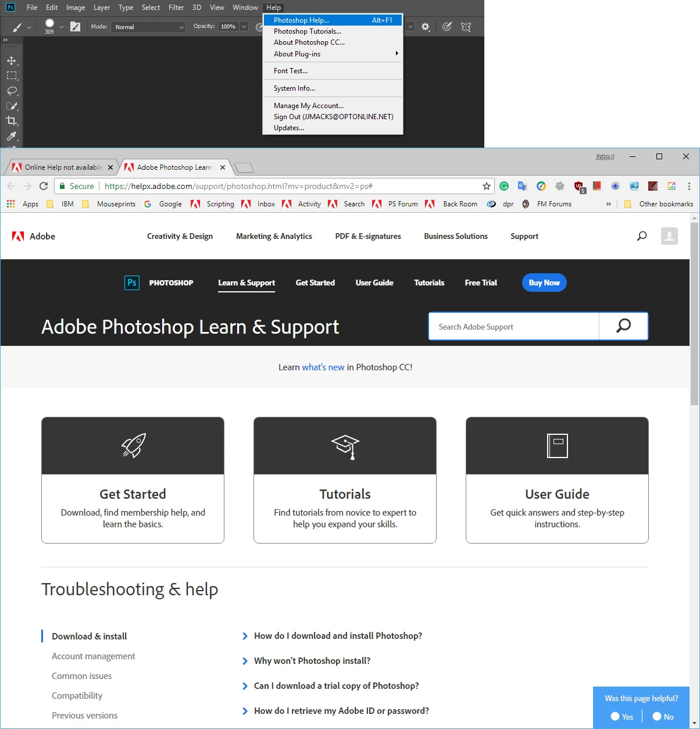Expand the brush preset picker arrow

(62, 27)
